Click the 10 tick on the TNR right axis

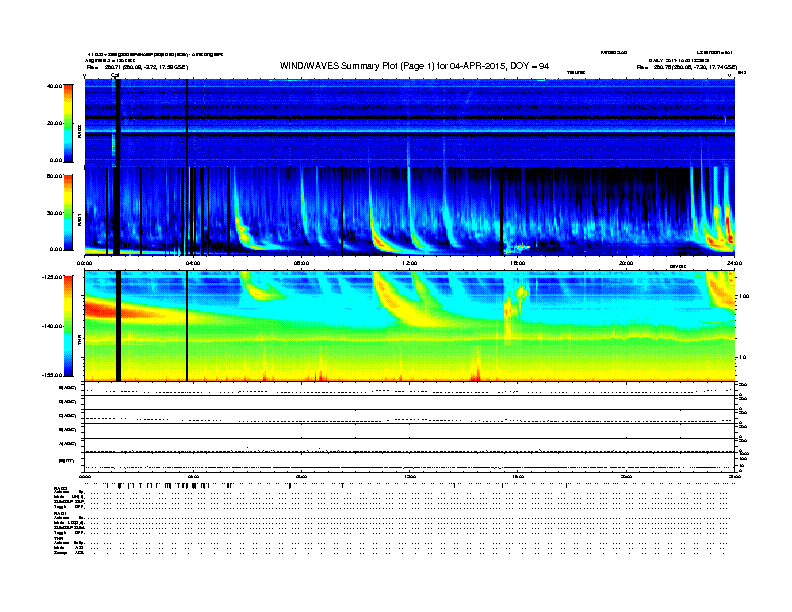pyautogui.click(x=742, y=358)
